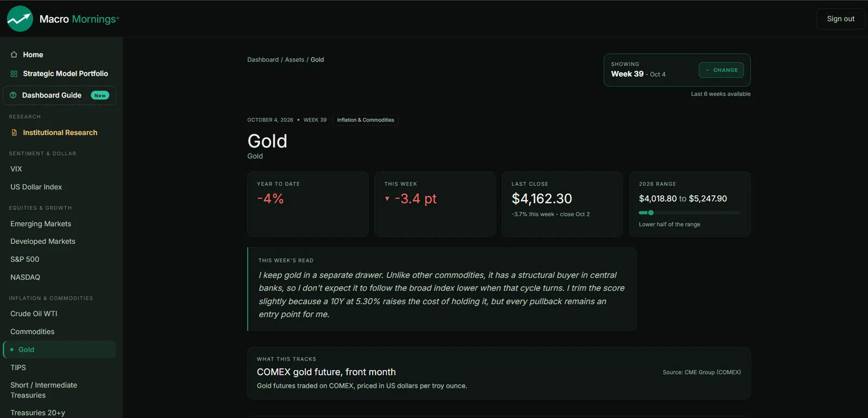868x418 pixels.
Task: Open the Dashboard Guide
Action: click(x=60, y=95)
